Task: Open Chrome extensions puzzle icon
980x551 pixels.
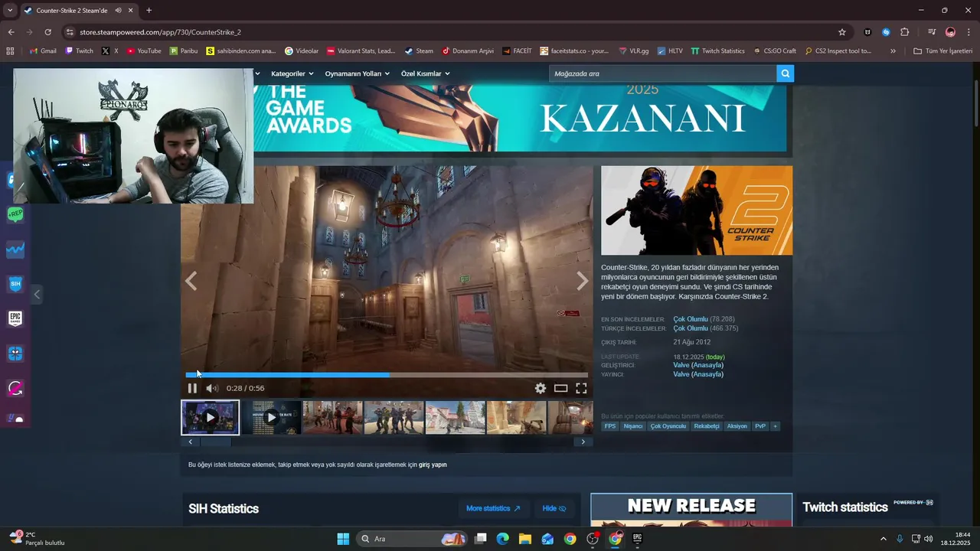Action: pos(905,32)
